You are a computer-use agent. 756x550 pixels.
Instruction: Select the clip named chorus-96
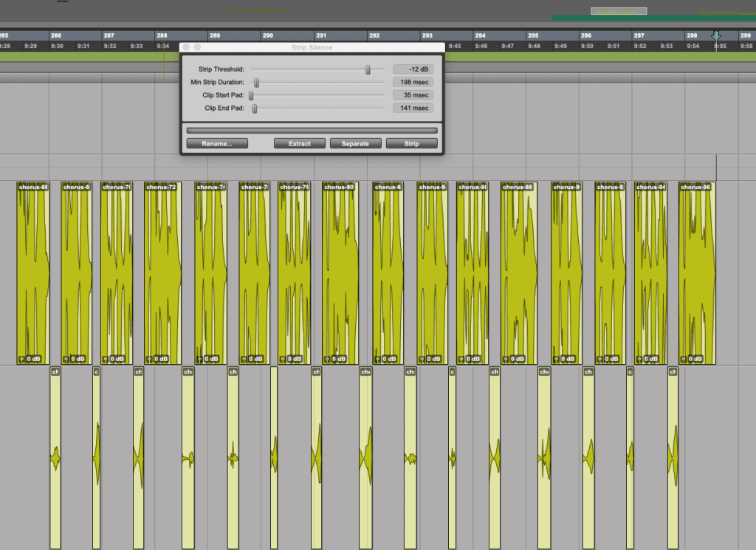click(697, 273)
